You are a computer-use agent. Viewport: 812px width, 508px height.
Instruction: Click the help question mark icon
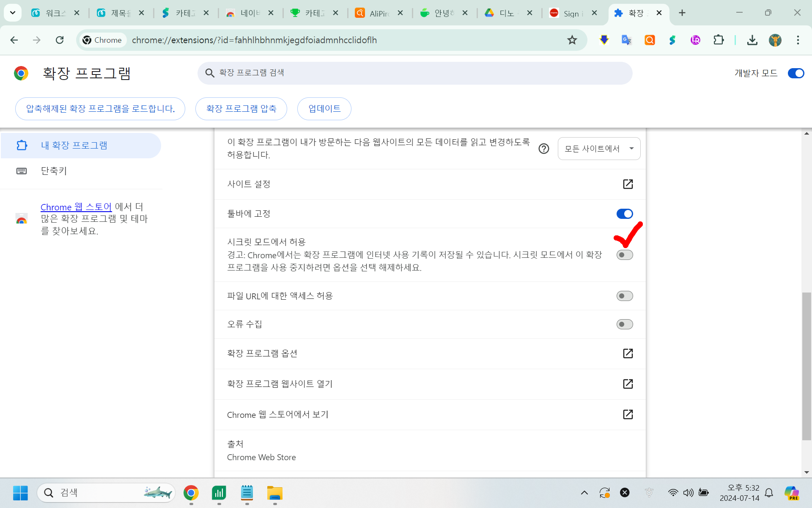(544, 149)
